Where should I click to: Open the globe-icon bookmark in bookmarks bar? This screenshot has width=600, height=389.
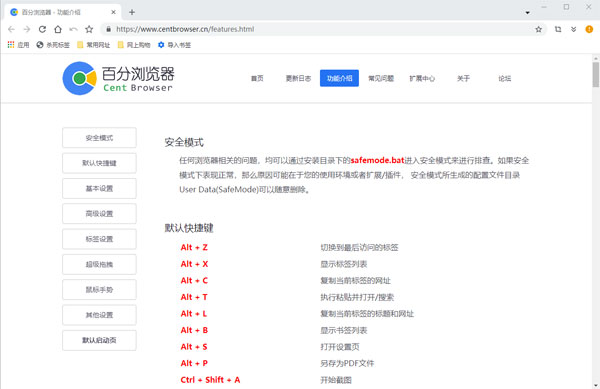coord(40,45)
